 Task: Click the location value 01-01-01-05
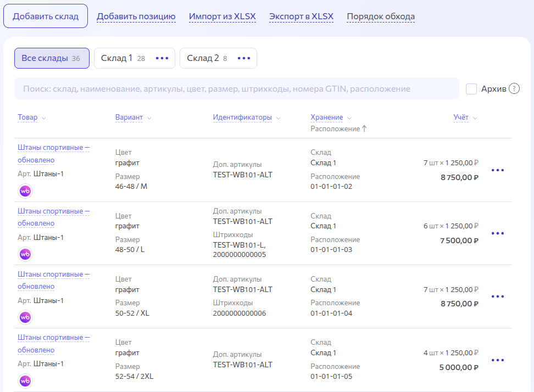(x=331, y=376)
